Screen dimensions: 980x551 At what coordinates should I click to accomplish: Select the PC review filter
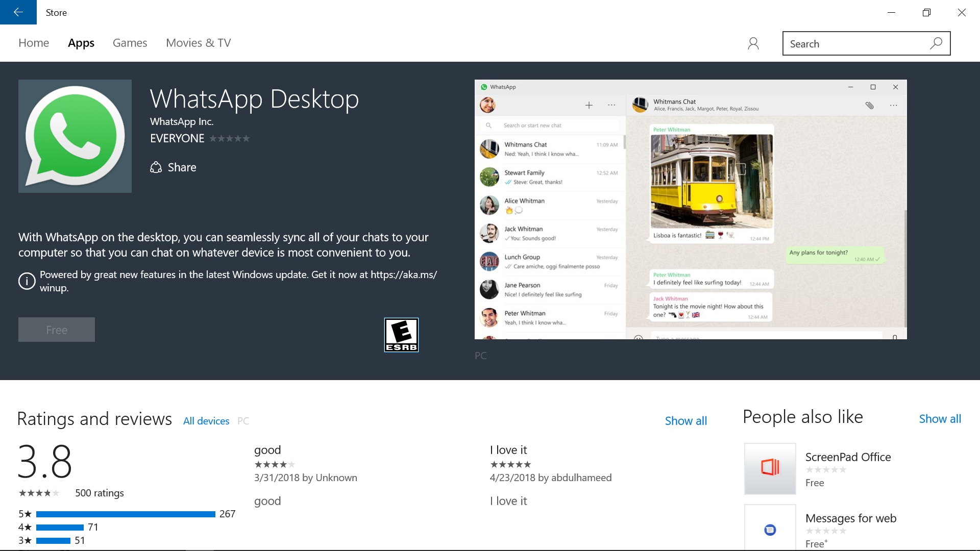click(243, 421)
